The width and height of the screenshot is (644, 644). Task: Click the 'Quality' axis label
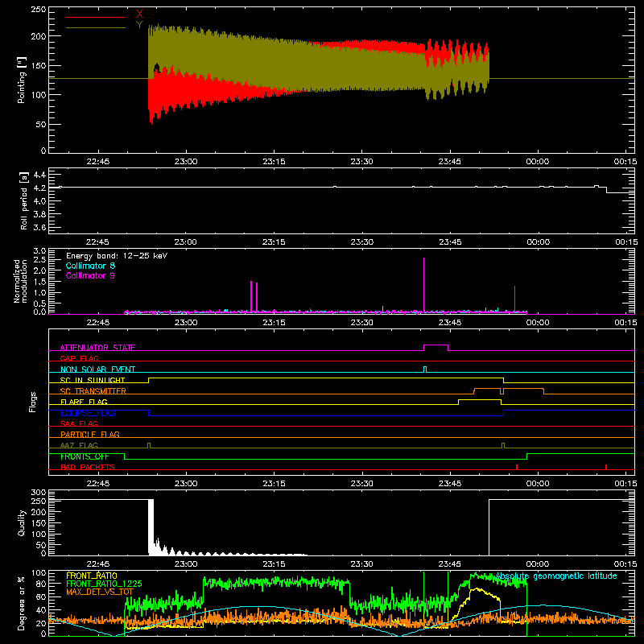[x=22, y=522]
